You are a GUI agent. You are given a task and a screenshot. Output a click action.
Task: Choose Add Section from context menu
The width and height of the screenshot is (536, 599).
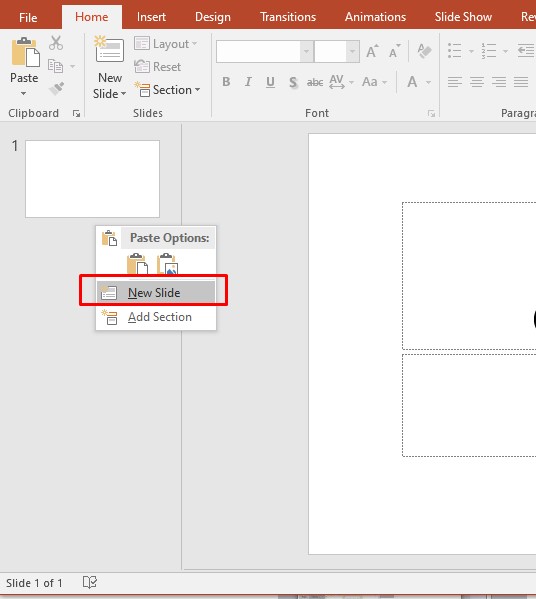pos(156,317)
